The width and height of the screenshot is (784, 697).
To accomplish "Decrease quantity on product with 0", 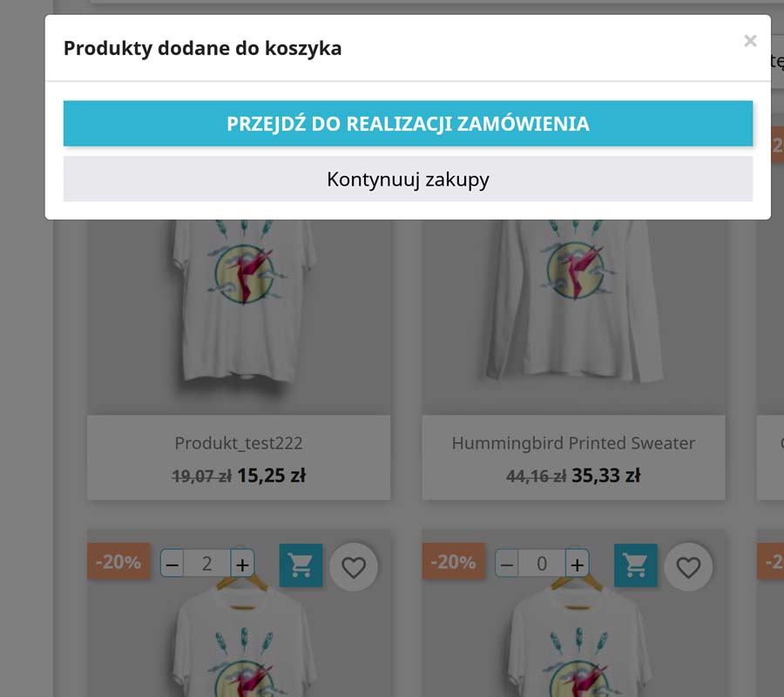I will [507, 564].
